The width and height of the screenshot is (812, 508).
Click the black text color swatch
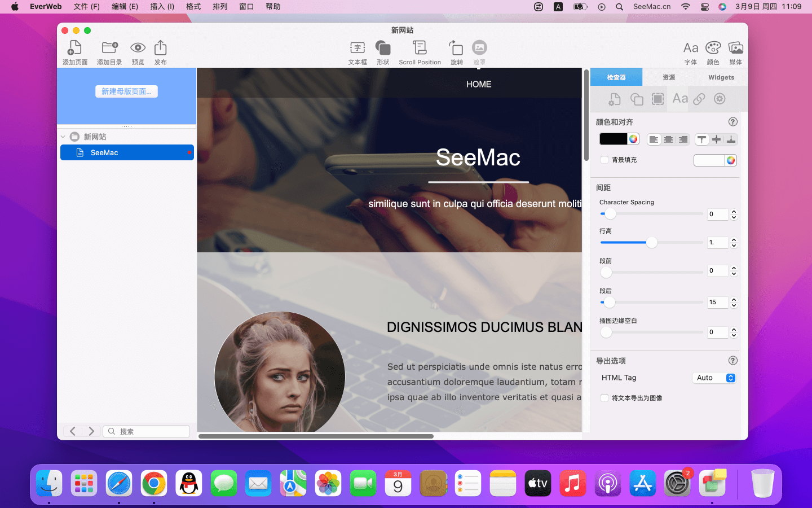pos(613,139)
